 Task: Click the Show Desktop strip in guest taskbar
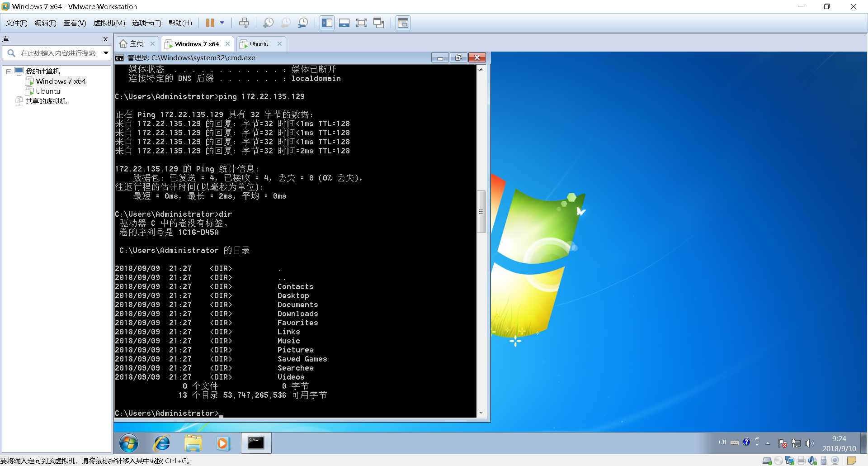(863, 443)
